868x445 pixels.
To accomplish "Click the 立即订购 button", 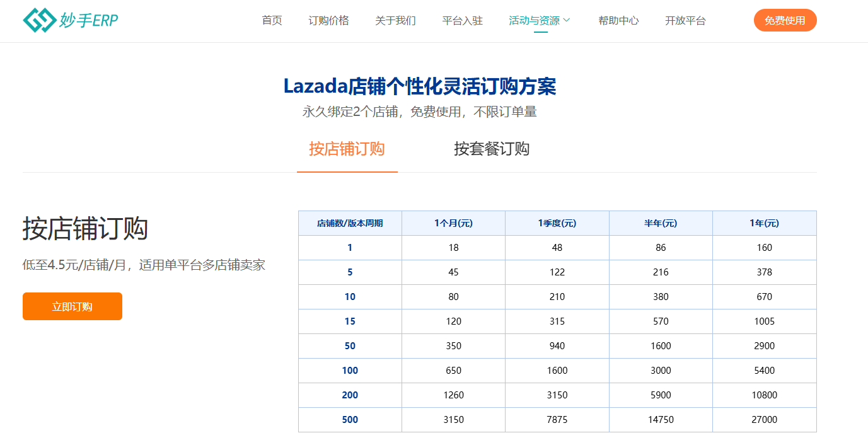I will point(72,306).
